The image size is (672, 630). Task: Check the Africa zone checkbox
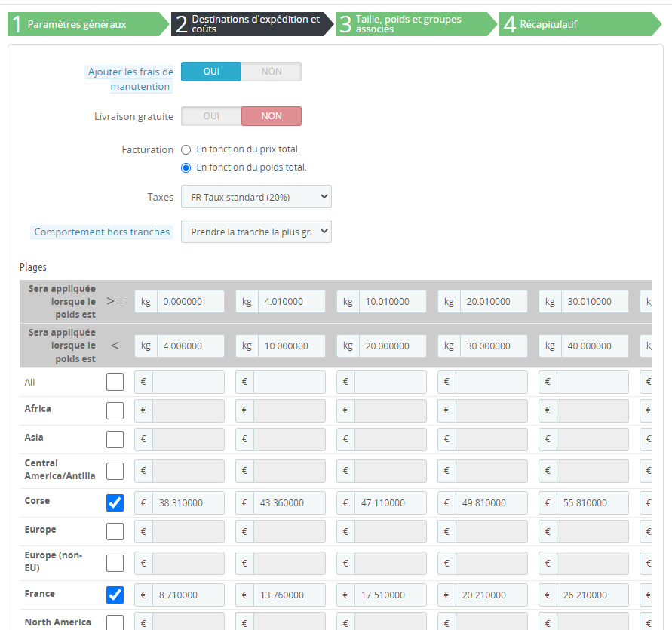click(x=115, y=411)
